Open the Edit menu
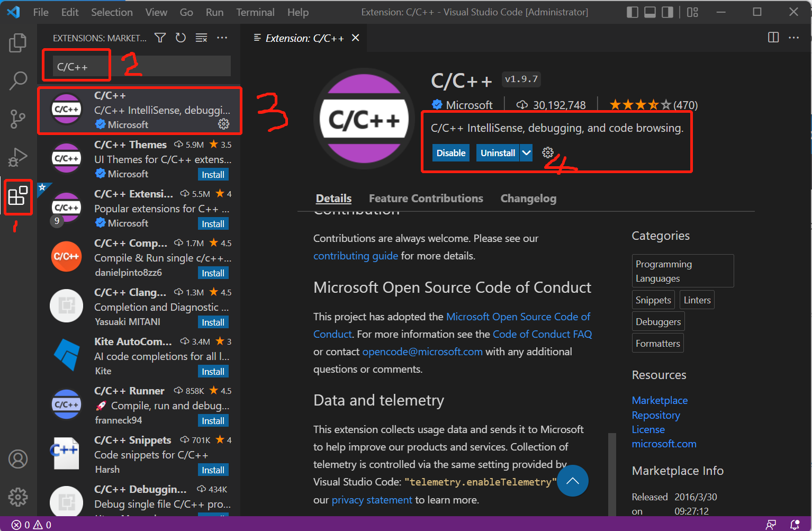The image size is (812, 531). point(70,12)
